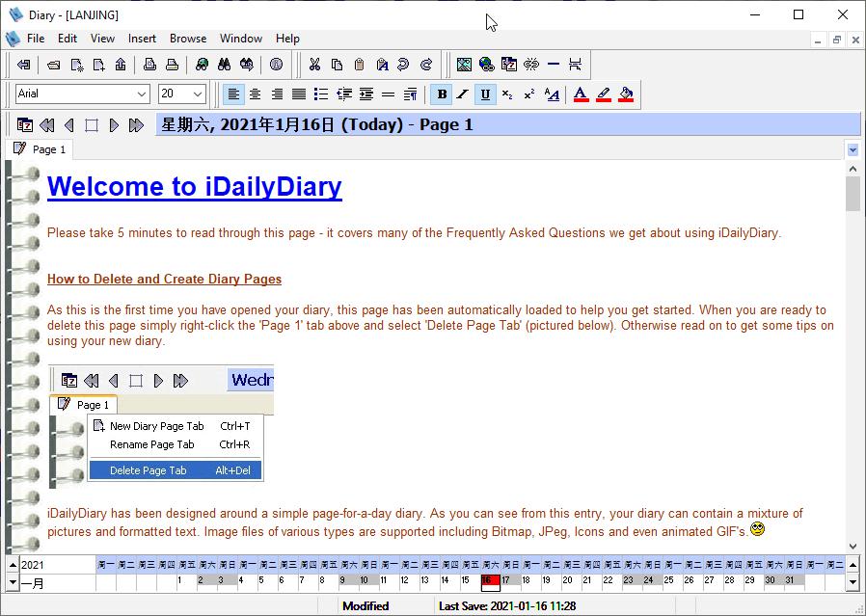Click the Undo arrow icon
This screenshot has height=616, width=866.
(x=404, y=65)
